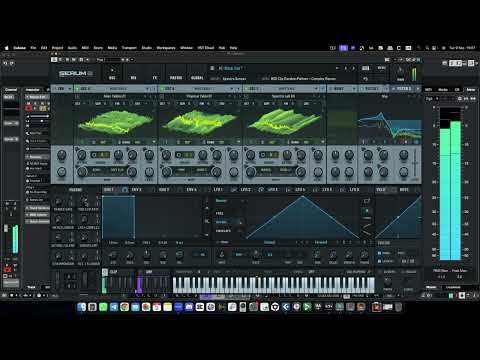Click the plugin bypass power icon in Cubase header
The height and width of the screenshot is (360, 480).
click(x=54, y=59)
